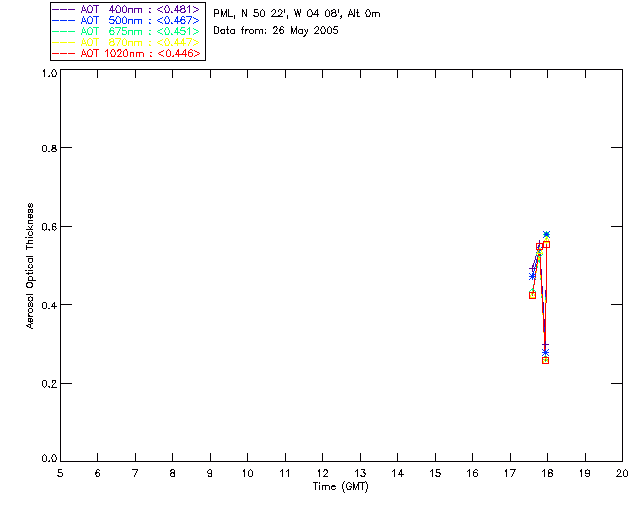640x512 pixels.
Task: Click the AOT 870nm legend entry
Action: pos(126,42)
